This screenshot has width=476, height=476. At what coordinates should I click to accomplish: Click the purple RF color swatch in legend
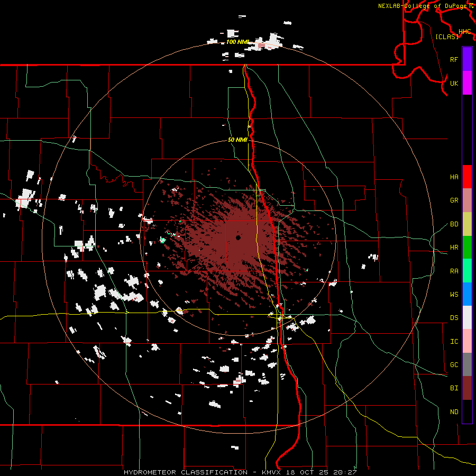pyautogui.click(x=467, y=59)
